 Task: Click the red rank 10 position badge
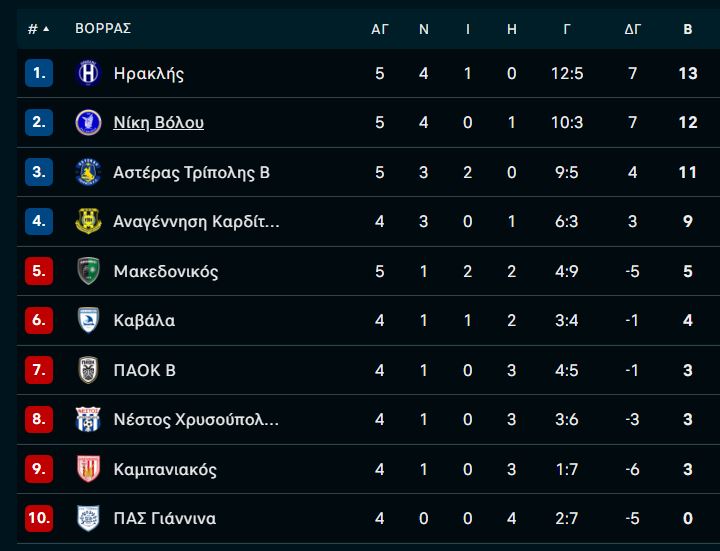38,518
